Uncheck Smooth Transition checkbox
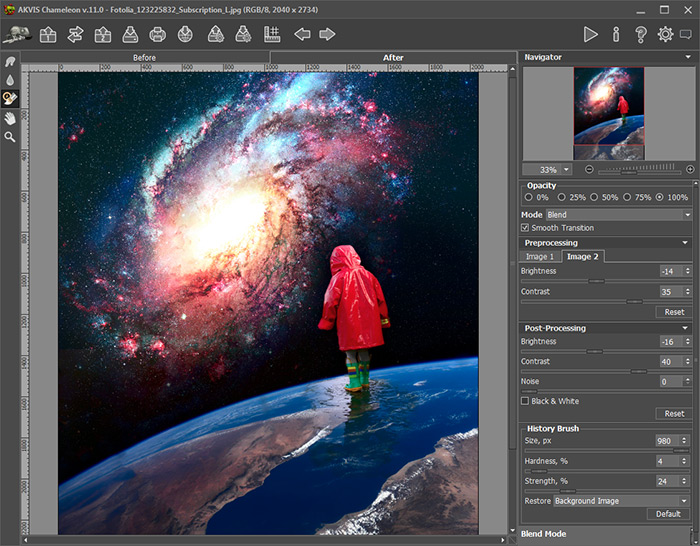This screenshot has width=700, height=546. (526, 228)
